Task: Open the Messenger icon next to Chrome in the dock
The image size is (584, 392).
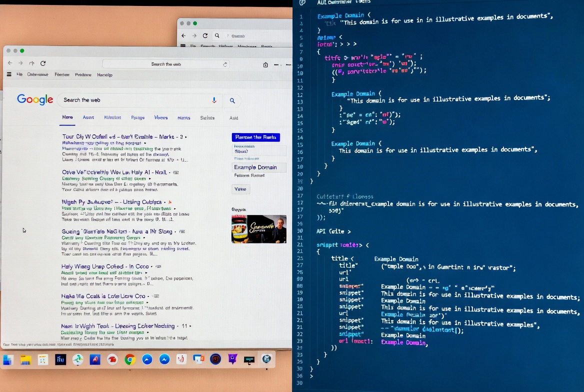Action: (147, 359)
